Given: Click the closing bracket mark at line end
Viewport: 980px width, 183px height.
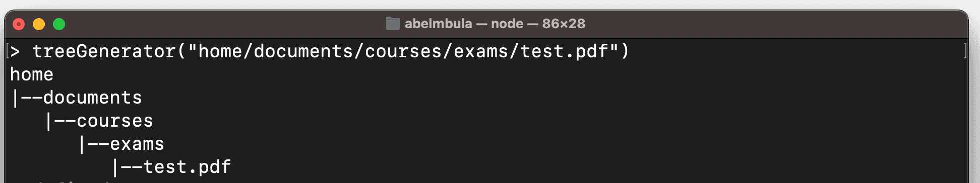Looking at the screenshot, I should coord(965,51).
